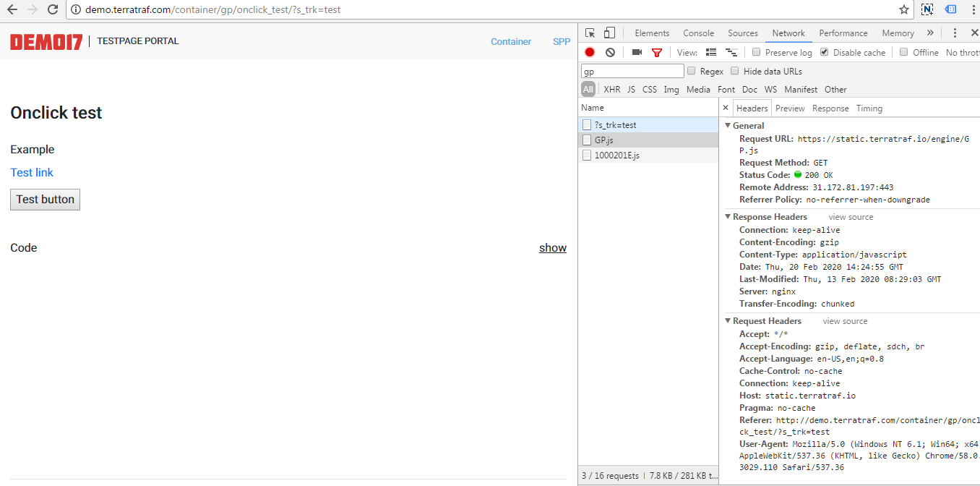Click the network filter text field
Viewport: 980px width, 486px height.
tap(632, 72)
